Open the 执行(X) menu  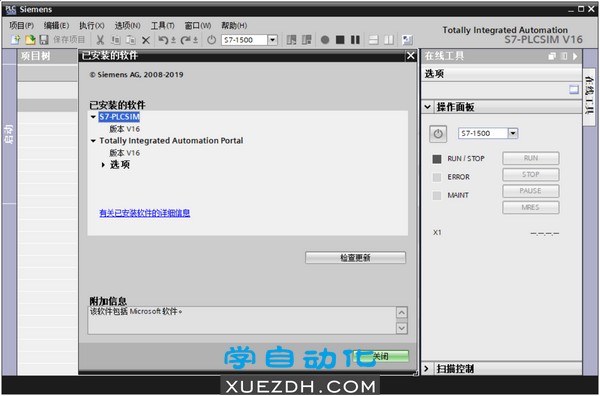(91, 26)
